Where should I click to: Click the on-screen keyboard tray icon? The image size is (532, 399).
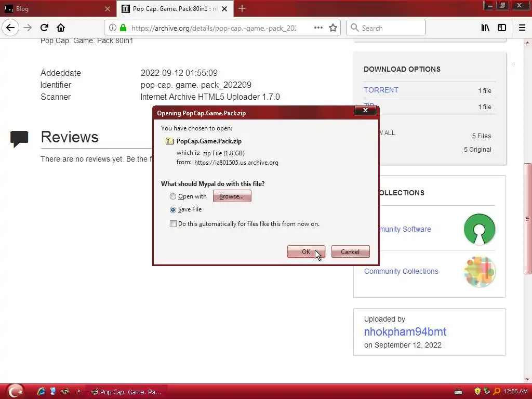pos(458,392)
